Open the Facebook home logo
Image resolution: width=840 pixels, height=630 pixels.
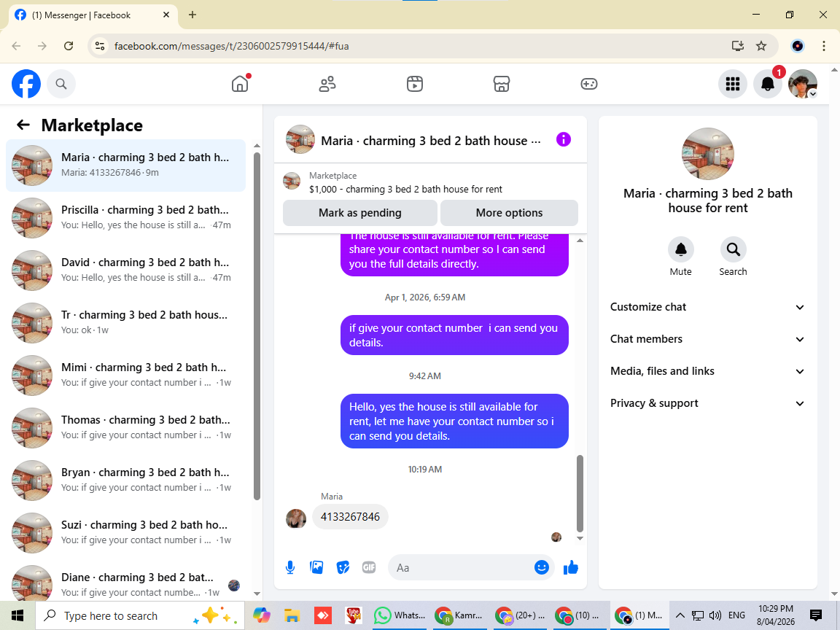tap(26, 84)
